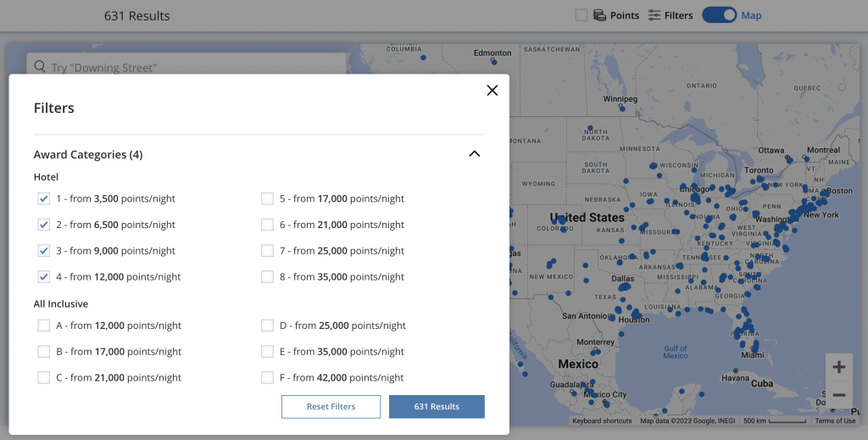This screenshot has height=440, width=868.
Task: Click the Points coins icon
Action: (x=600, y=15)
